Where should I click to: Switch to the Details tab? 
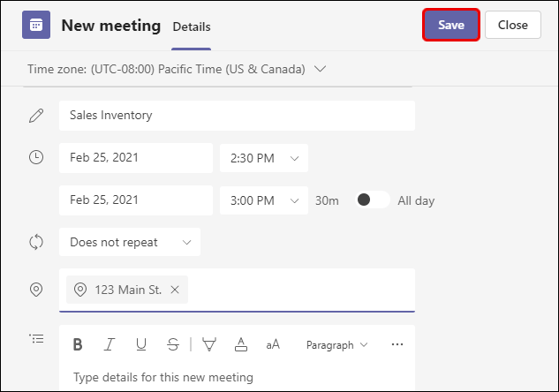[192, 26]
